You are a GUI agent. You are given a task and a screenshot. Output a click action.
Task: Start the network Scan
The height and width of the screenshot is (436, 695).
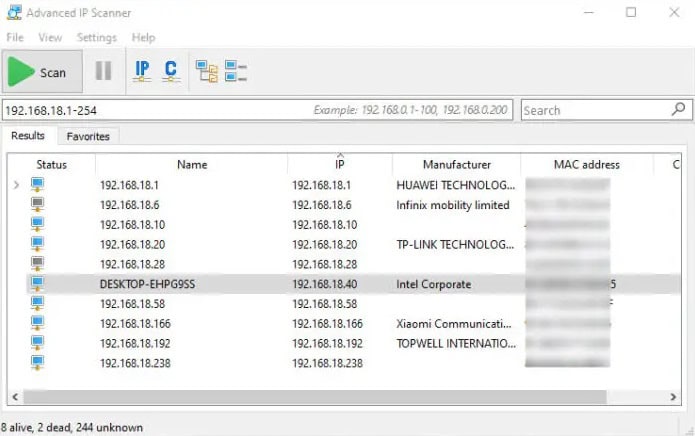(42, 72)
